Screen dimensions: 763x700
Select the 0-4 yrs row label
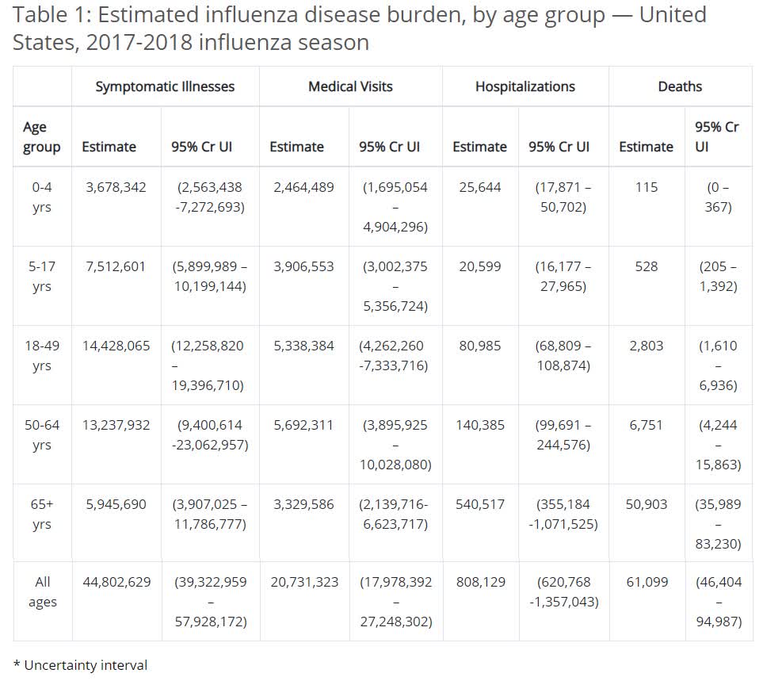[x=42, y=197]
